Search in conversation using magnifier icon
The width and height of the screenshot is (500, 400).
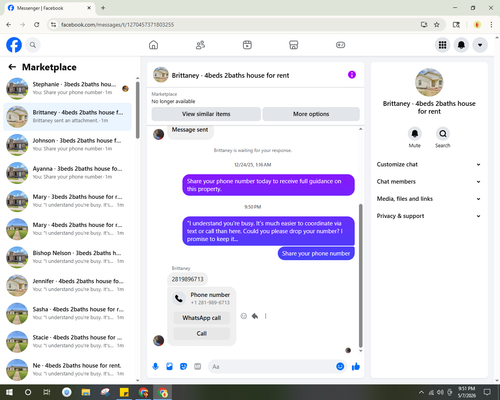tap(443, 134)
